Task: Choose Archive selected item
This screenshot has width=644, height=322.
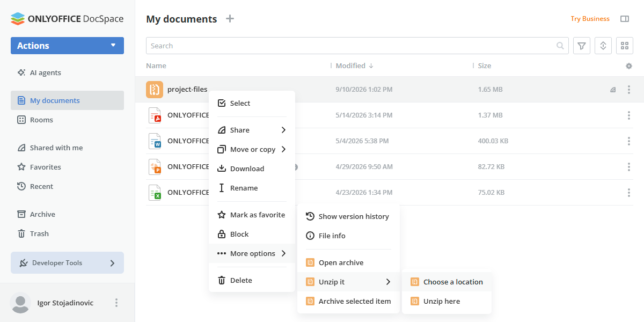Action: point(348,301)
